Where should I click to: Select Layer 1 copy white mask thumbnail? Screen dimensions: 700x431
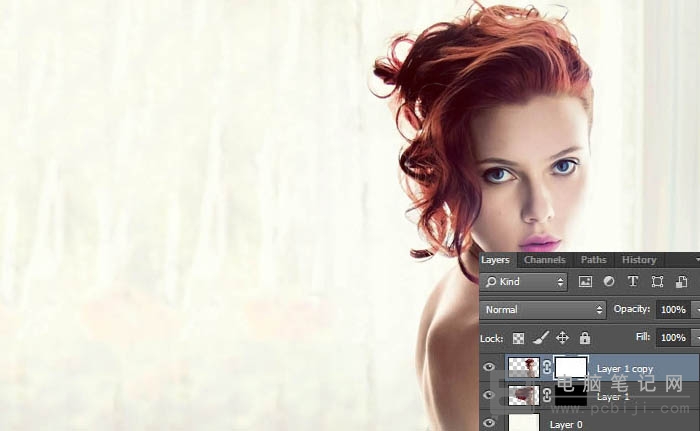(x=571, y=368)
